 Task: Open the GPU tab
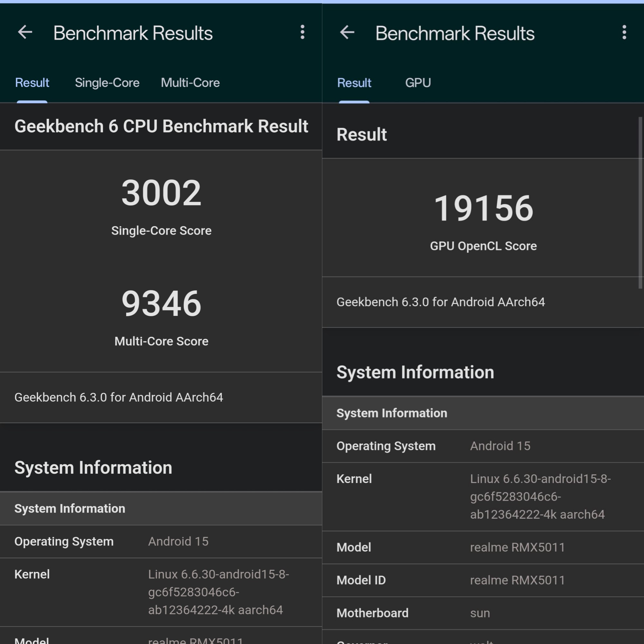point(418,83)
